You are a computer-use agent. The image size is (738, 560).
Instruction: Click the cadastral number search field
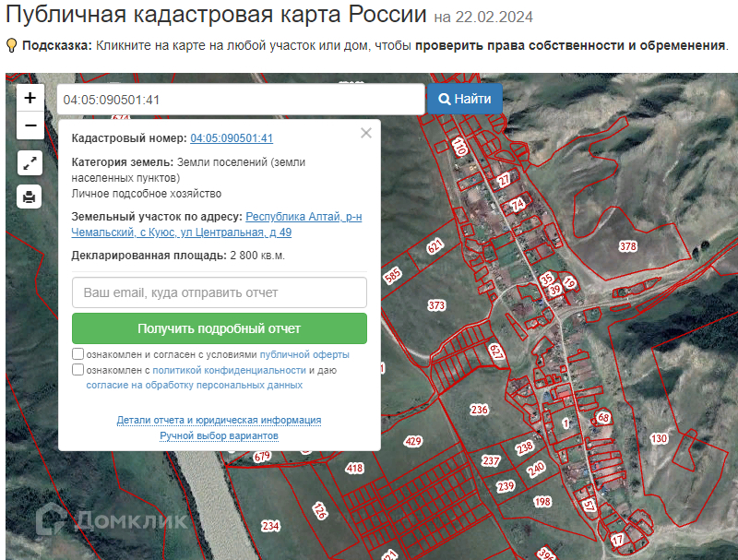click(x=240, y=100)
